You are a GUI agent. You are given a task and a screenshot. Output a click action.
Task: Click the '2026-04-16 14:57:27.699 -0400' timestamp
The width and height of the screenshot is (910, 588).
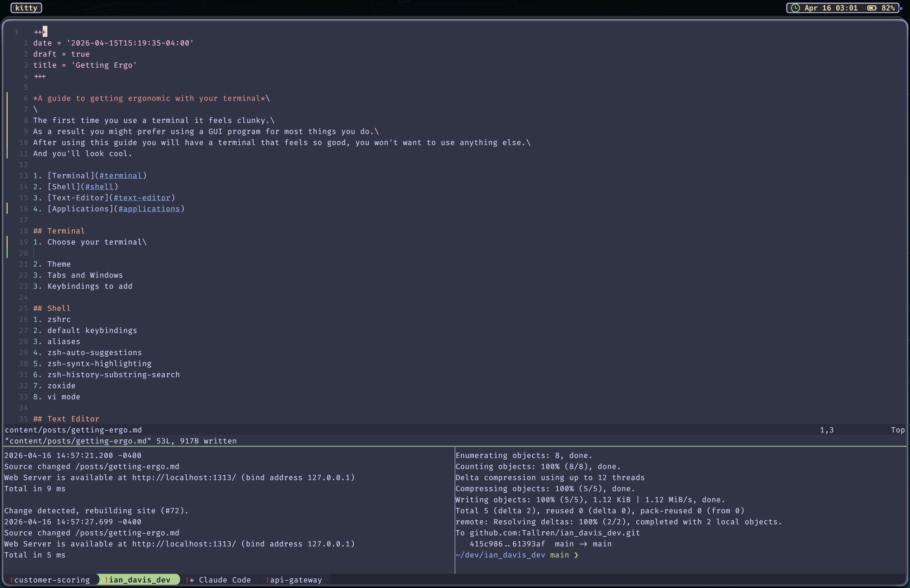tap(73, 522)
